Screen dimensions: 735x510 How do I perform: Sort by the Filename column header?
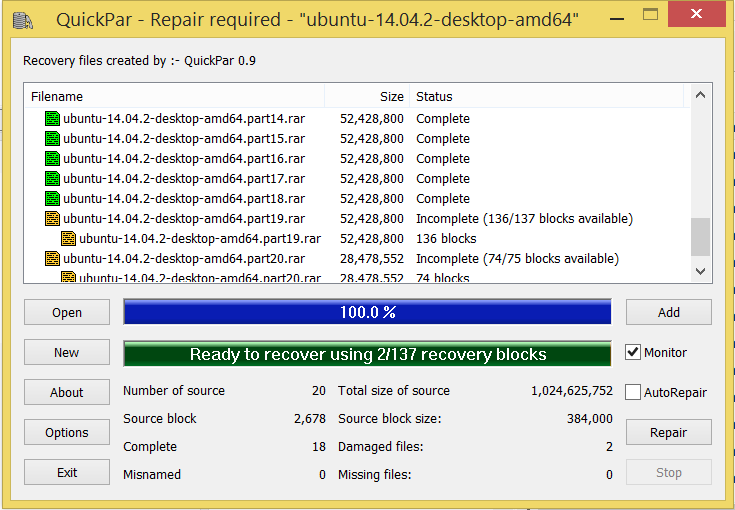[174, 97]
